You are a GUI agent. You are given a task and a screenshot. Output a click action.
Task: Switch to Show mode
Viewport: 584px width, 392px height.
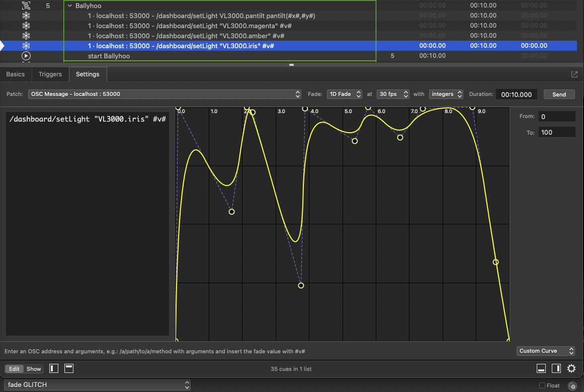tap(34, 369)
